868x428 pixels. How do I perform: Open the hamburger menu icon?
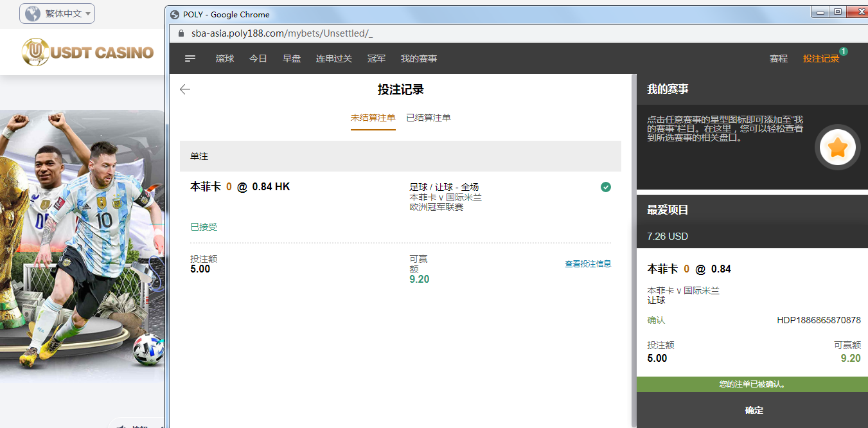190,58
